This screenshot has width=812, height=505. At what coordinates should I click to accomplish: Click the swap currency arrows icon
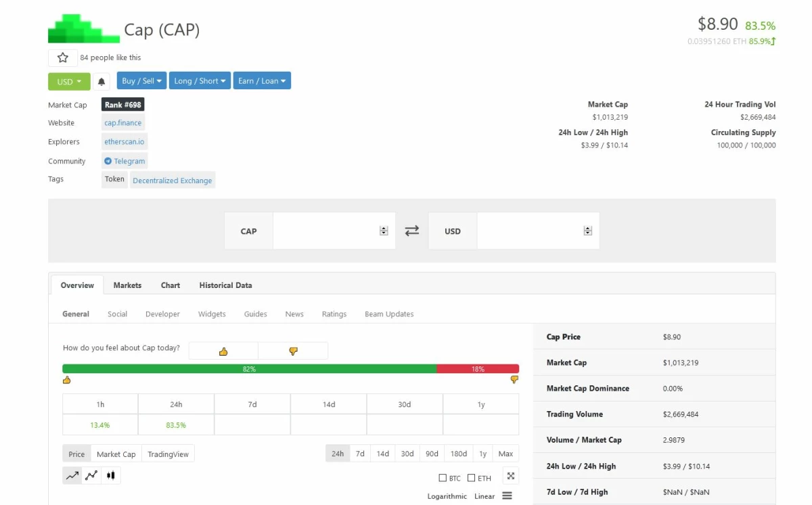pos(412,231)
